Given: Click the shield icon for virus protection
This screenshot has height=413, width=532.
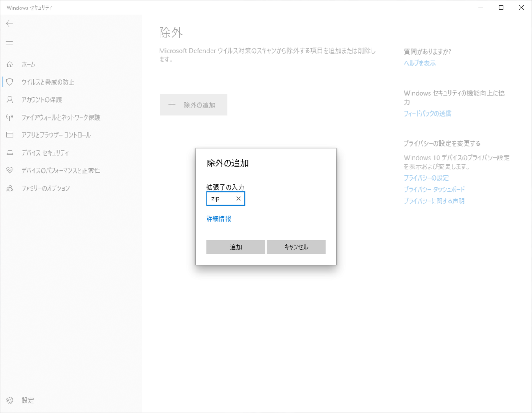Looking at the screenshot, I should pos(10,82).
